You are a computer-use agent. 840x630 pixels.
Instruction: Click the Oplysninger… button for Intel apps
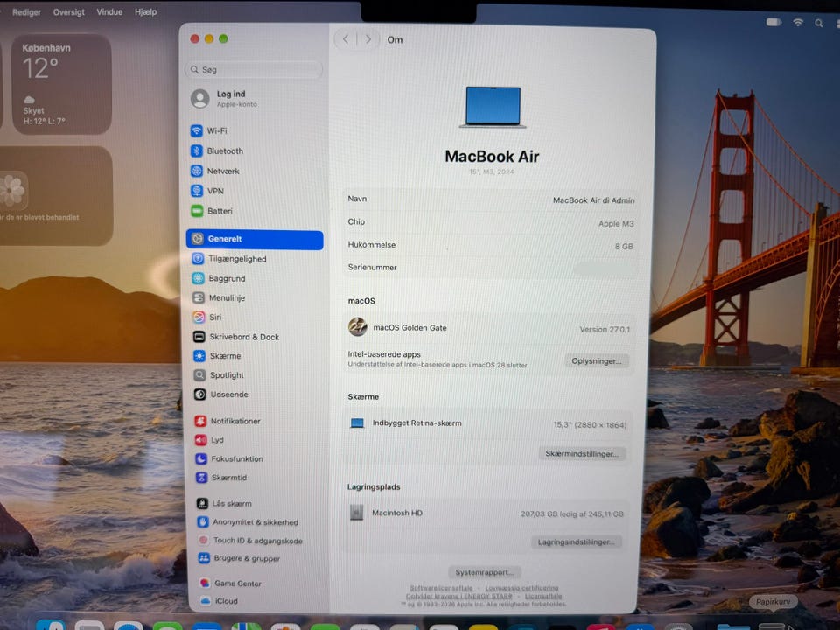point(596,361)
